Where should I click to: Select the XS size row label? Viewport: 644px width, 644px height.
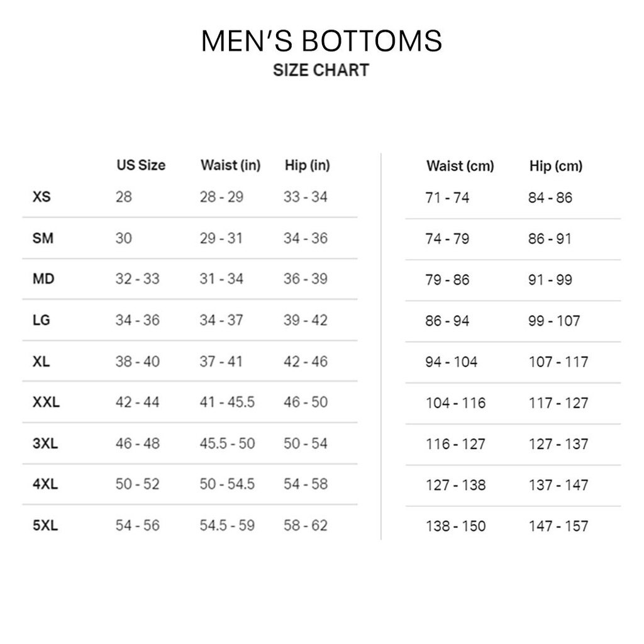(x=42, y=197)
